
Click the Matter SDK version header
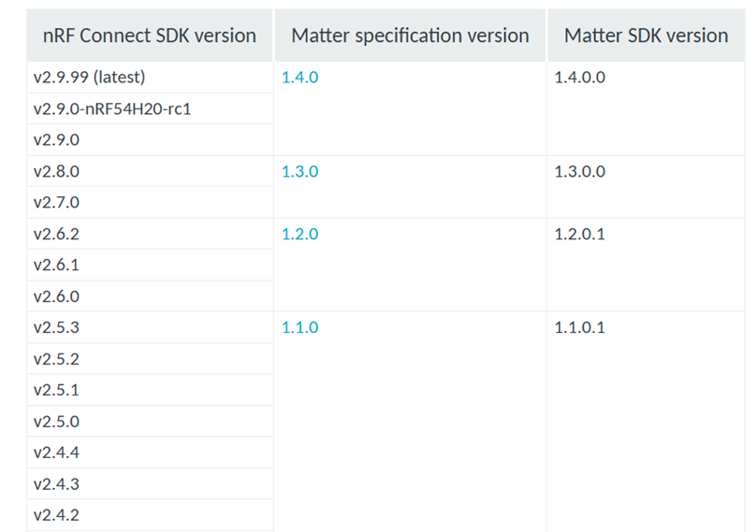646,36
